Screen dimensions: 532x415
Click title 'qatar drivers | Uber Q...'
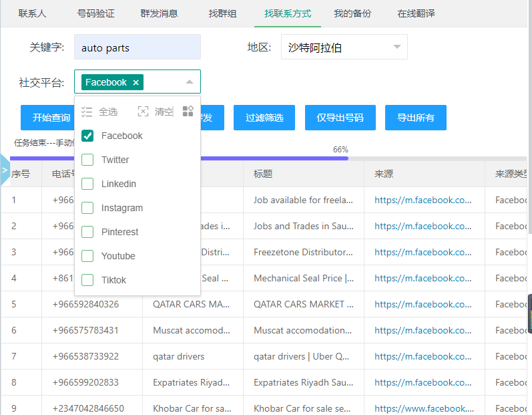tap(301, 356)
